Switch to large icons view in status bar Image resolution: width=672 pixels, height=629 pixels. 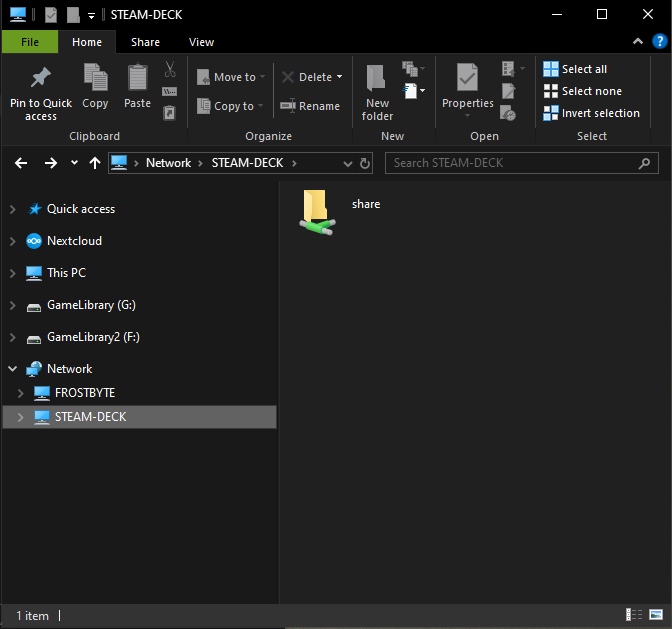click(654, 615)
